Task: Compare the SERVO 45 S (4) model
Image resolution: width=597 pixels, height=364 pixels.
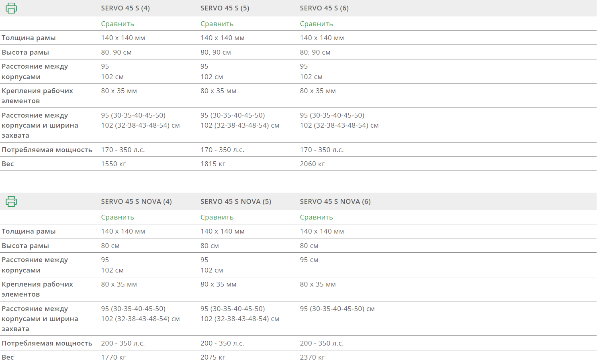Action: (117, 24)
